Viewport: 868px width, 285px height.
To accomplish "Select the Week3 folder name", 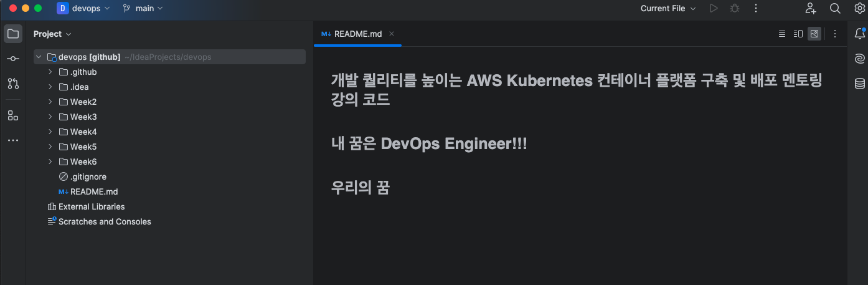I will pyautogui.click(x=83, y=117).
